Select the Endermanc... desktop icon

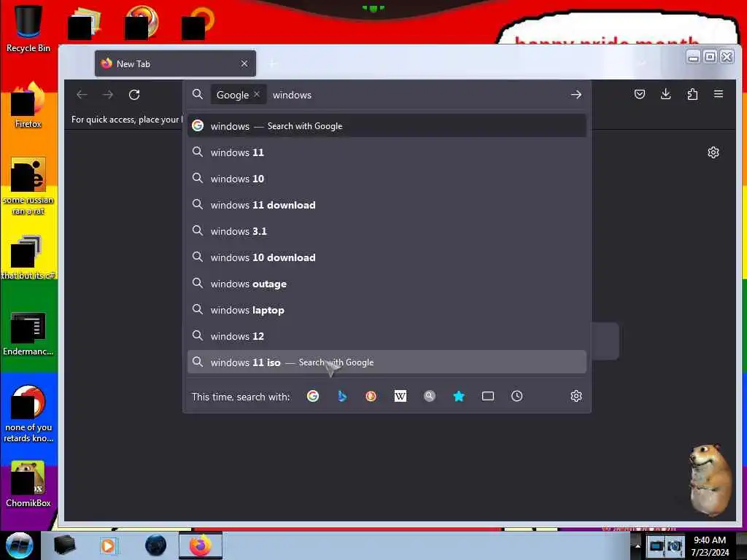coord(28,334)
